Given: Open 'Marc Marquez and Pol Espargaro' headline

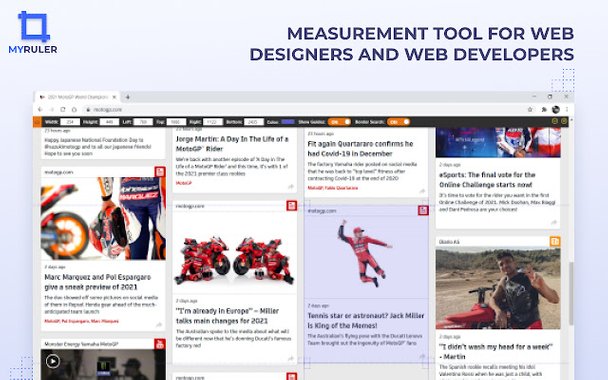Looking at the screenshot, I should tap(98, 282).
